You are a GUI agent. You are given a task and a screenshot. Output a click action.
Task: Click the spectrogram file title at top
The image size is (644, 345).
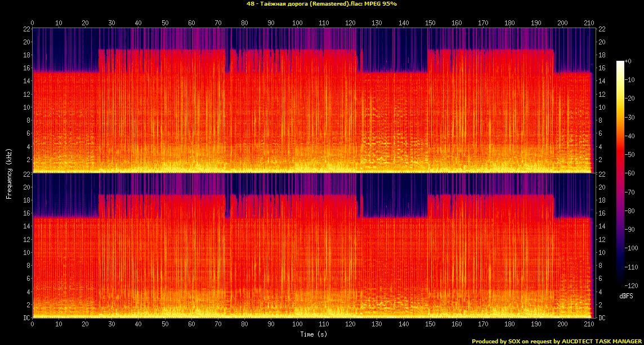click(x=321, y=3)
